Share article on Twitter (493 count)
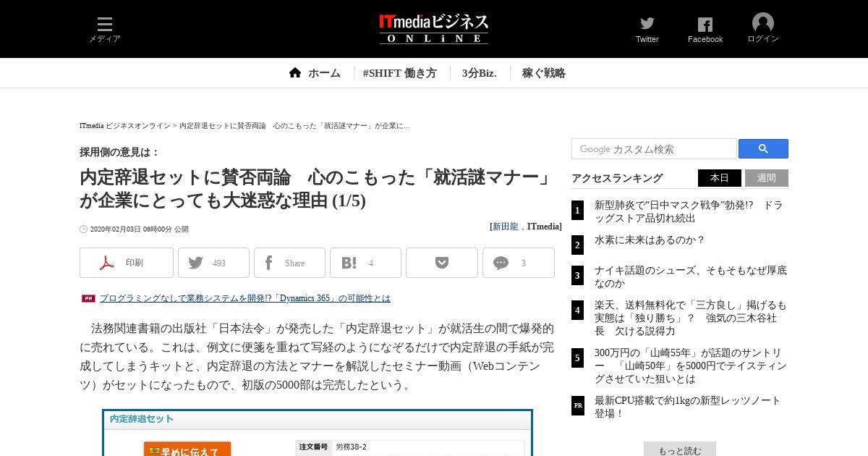This screenshot has width=868, height=456. pos(213,263)
